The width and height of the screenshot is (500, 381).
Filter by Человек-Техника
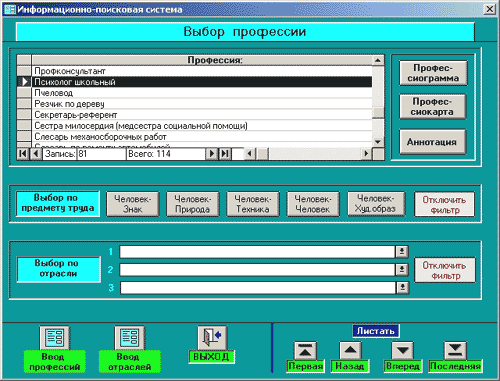pyautogui.click(x=253, y=204)
